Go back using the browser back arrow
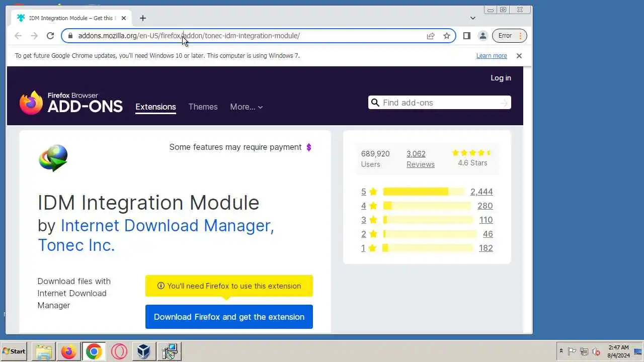The height and width of the screenshot is (362, 644). [x=18, y=36]
